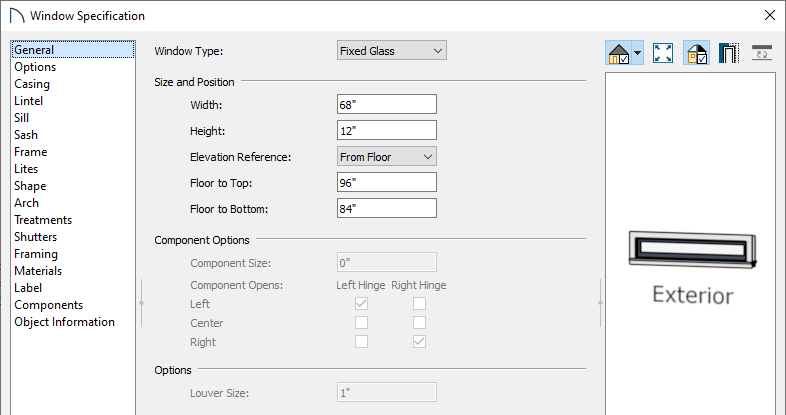Screen dimensions: 786x415
Task: Toggle the split-house color preview icon
Action: 696,53
